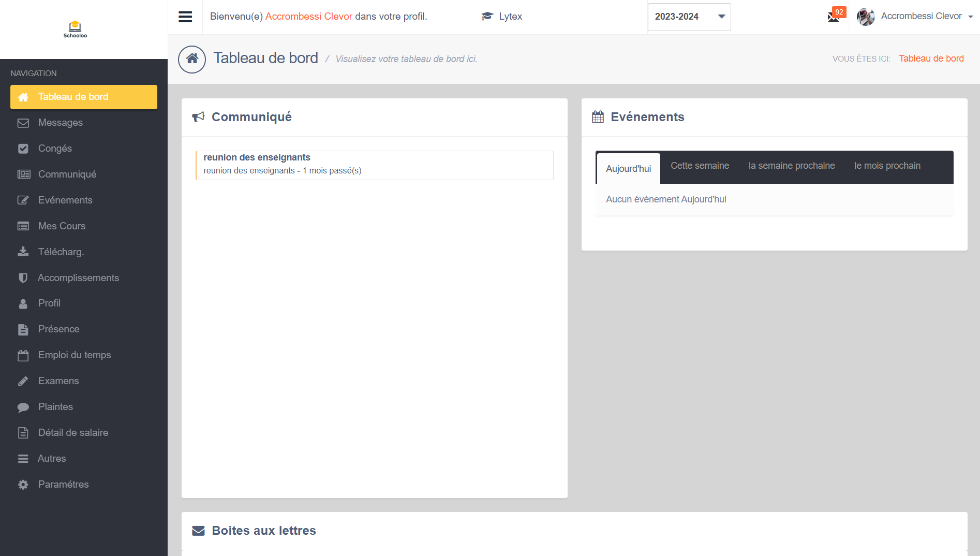Click the Plaintes speech bubble icon

pyautogui.click(x=23, y=407)
